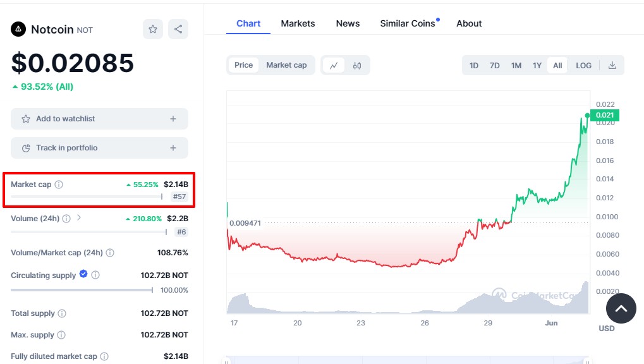Select the line chart view icon
The width and height of the screenshot is (644, 364).
pyautogui.click(x=334, y=65)
